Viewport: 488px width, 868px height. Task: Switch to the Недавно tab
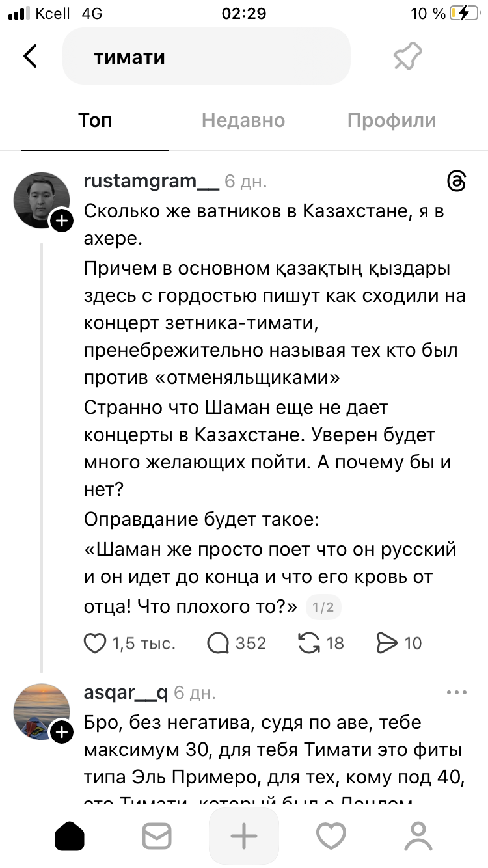click(x=243, y=120)
